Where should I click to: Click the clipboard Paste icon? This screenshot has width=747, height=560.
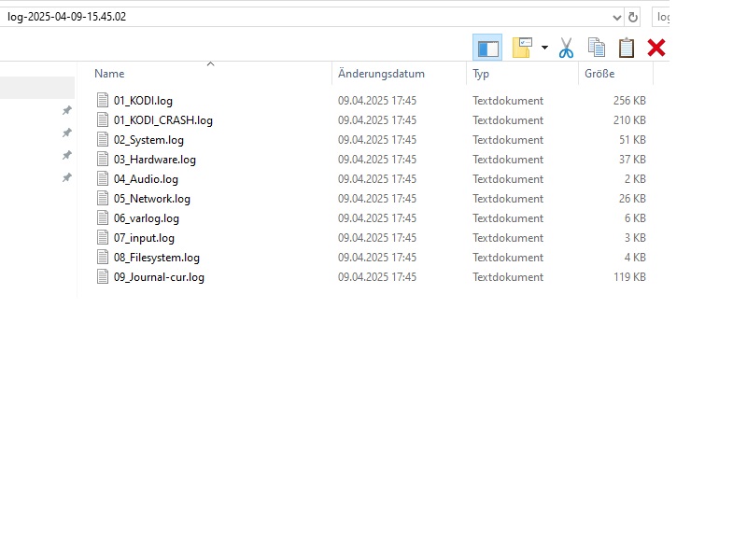tap(627, 48)
